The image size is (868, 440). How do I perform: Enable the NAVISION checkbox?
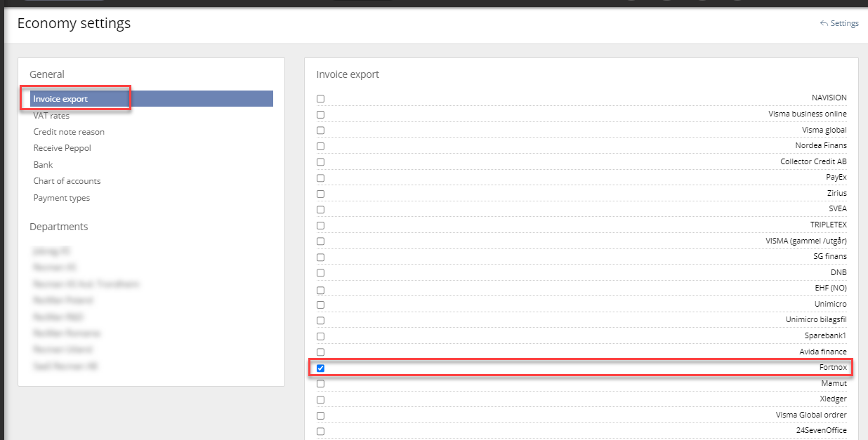tap(320, 99)
